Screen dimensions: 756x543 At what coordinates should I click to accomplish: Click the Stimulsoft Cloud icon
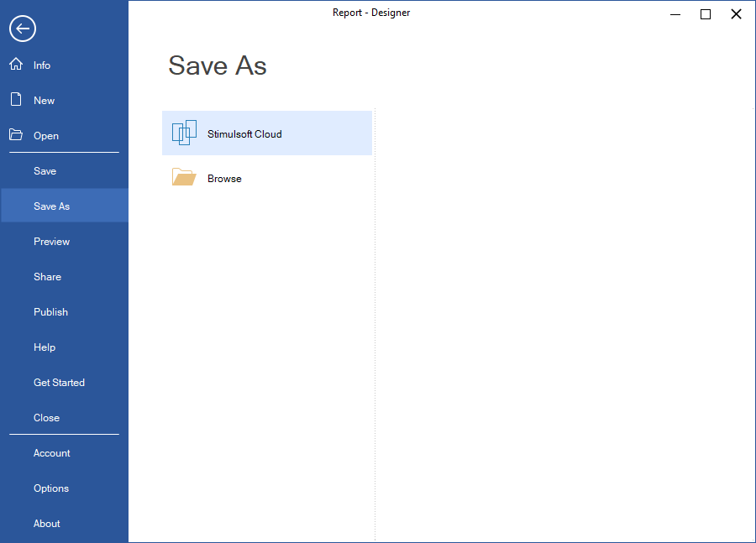(x=184, y=133)
